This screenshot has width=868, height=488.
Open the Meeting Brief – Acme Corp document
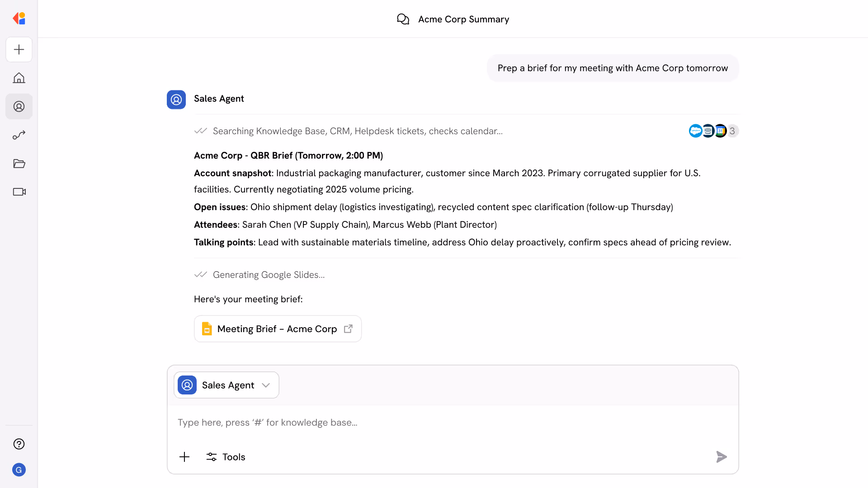(277, 328)
